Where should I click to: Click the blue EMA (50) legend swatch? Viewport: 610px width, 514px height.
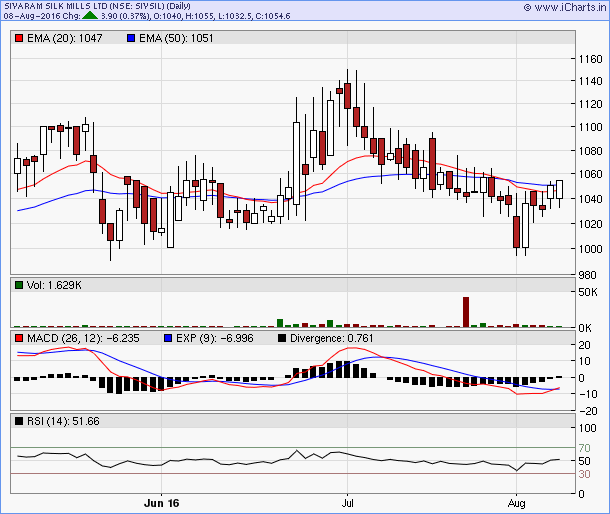point(131,38)
